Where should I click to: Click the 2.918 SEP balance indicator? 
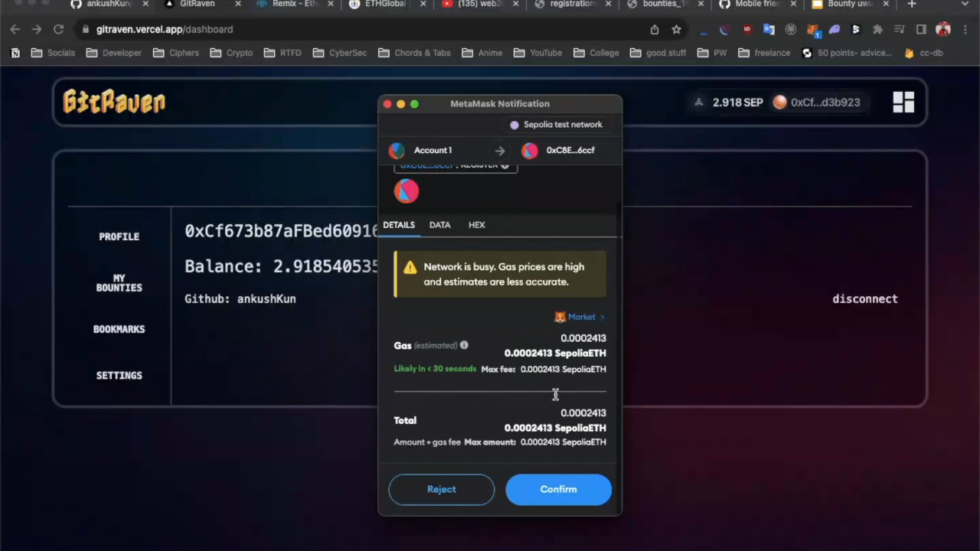pyautogui.click(x=728, y=102)
